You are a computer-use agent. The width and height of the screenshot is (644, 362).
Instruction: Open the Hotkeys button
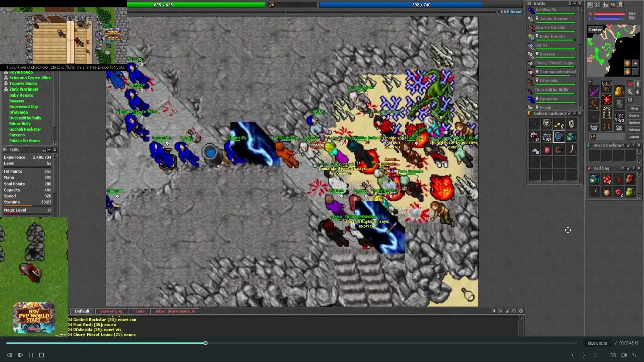coord(634,130)
